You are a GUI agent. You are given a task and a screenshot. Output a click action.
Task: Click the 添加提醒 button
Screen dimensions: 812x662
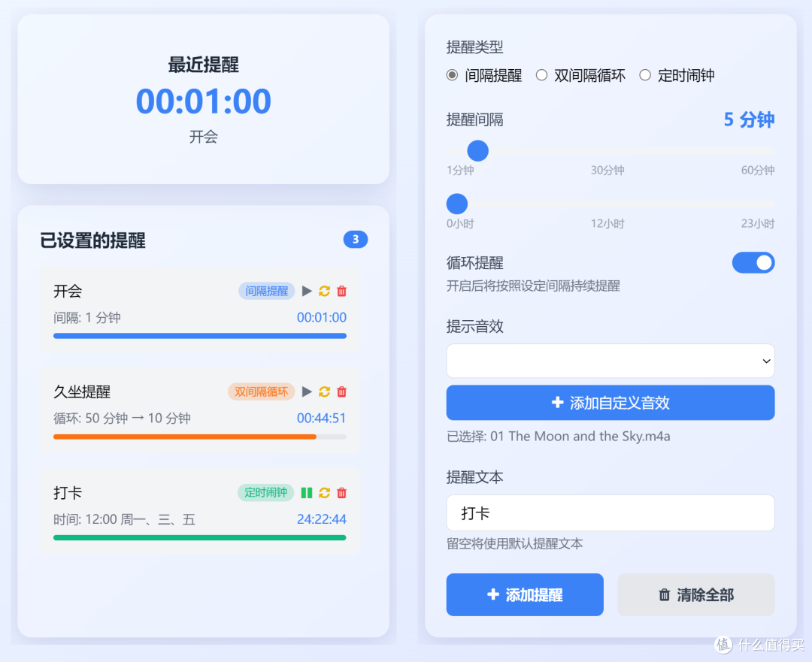pos(525,594)
